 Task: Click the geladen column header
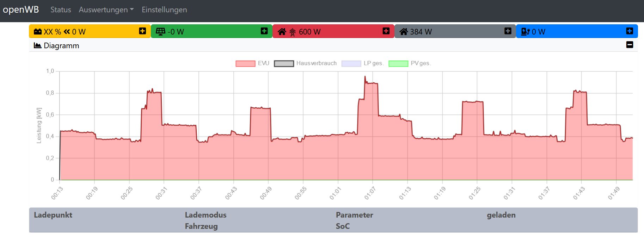coord(501,215)
